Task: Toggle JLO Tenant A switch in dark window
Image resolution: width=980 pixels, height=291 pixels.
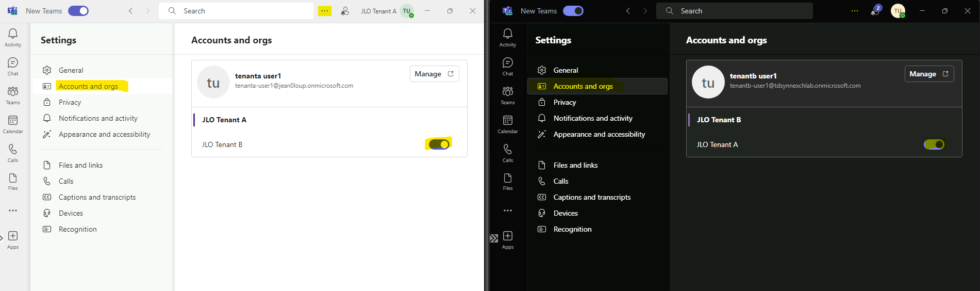Action: click(934, 144)
